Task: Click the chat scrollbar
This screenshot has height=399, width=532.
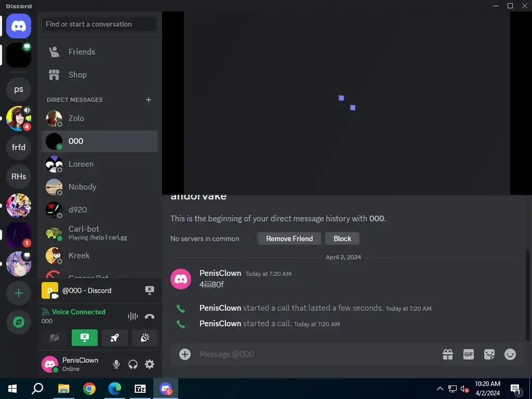Action: pyautogui.click(x=527, y=295)
